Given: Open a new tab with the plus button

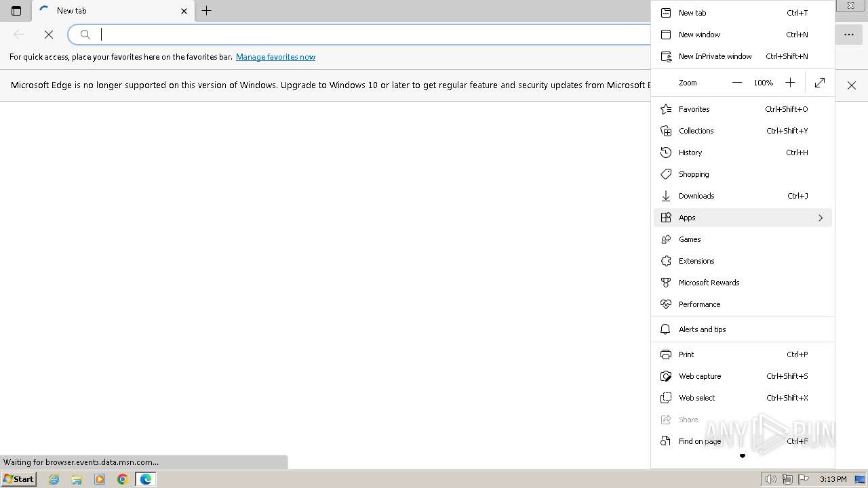Looking at the screenshot, I should pyautogui.click(x=207, y=11).
